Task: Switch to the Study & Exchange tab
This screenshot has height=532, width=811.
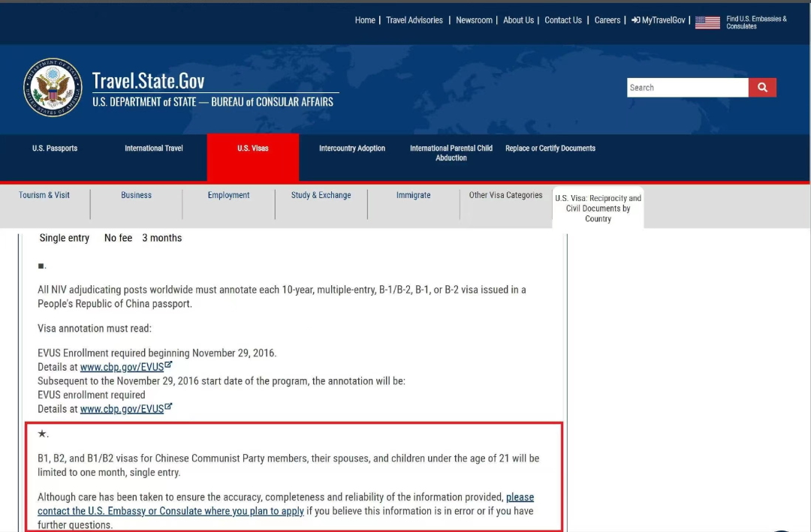Action: point(321,195)
